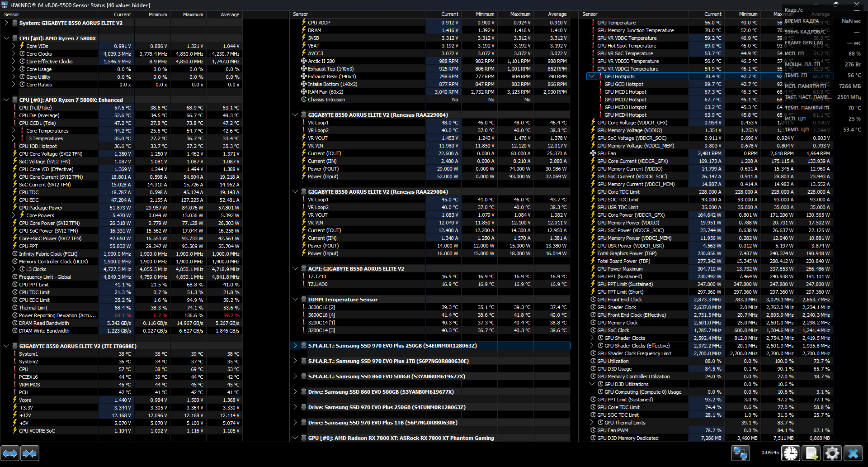Open sensor settings via the gear icon
Screen dimensions: 868x467
tap(832, 453)
